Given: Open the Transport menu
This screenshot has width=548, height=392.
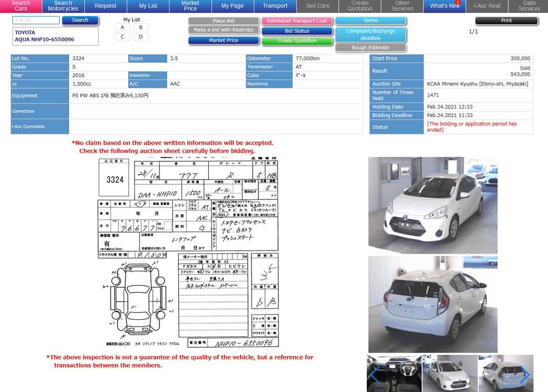Looking at the screenshot, I should pos(275,6).
